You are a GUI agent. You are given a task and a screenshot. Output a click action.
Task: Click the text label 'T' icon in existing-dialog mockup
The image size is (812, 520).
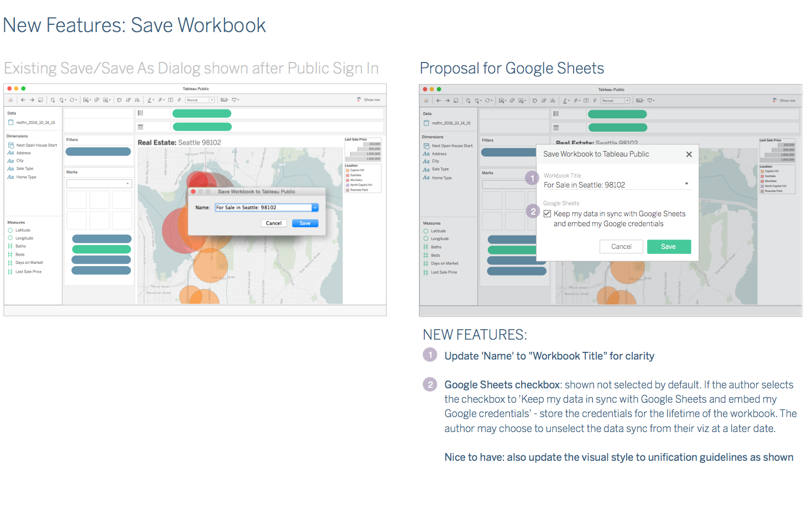(x=171, y=100)
